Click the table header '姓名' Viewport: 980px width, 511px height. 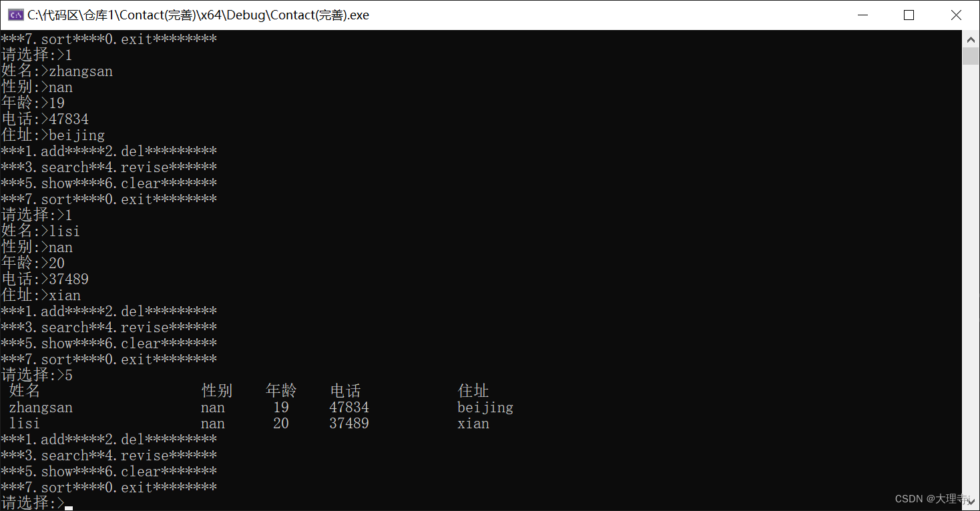pyautogui.click(x=25, y=391)
